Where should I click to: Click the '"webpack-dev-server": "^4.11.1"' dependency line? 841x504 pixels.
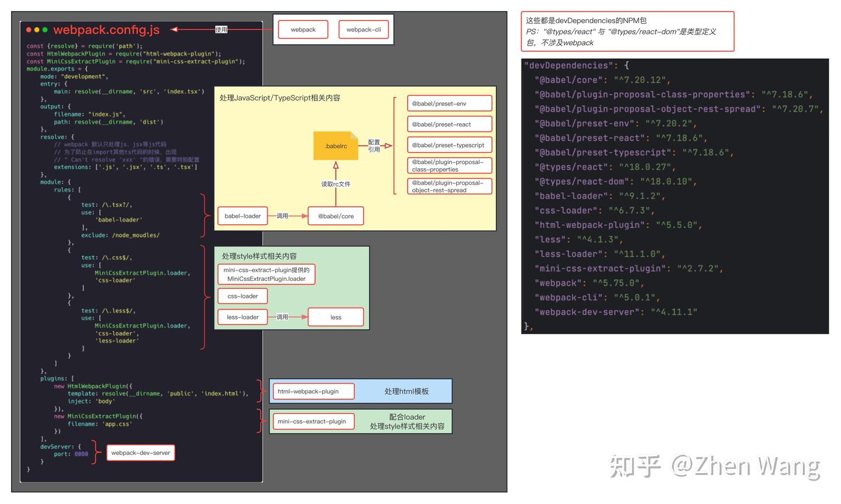point(616,312)
